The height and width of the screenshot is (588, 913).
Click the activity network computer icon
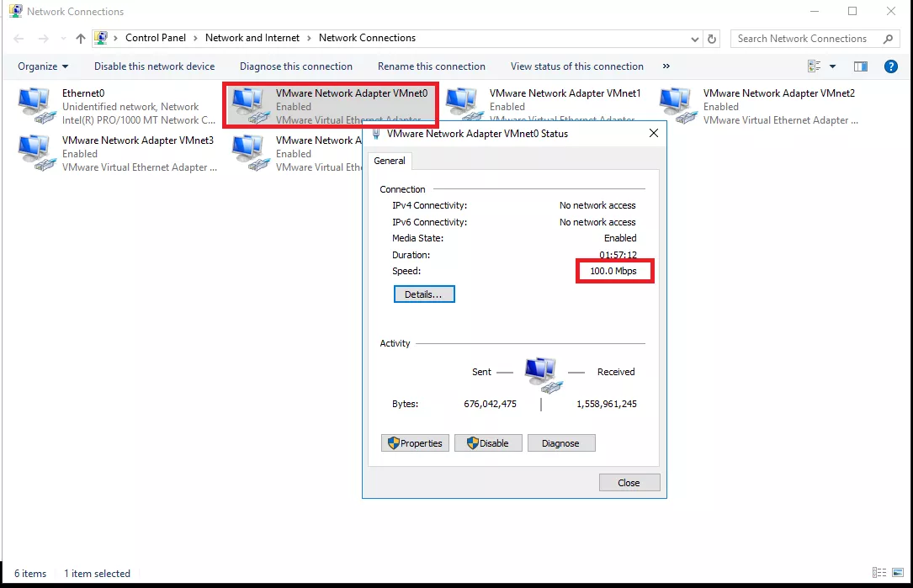544,375
